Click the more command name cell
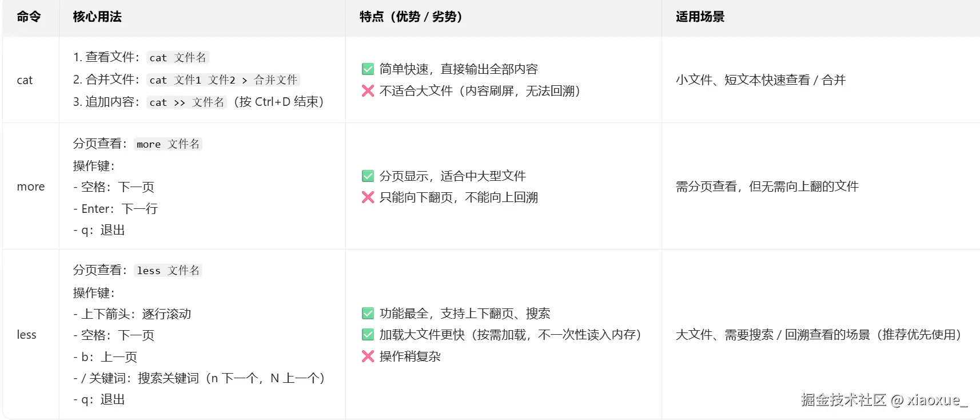 click(x=31, y=187)
